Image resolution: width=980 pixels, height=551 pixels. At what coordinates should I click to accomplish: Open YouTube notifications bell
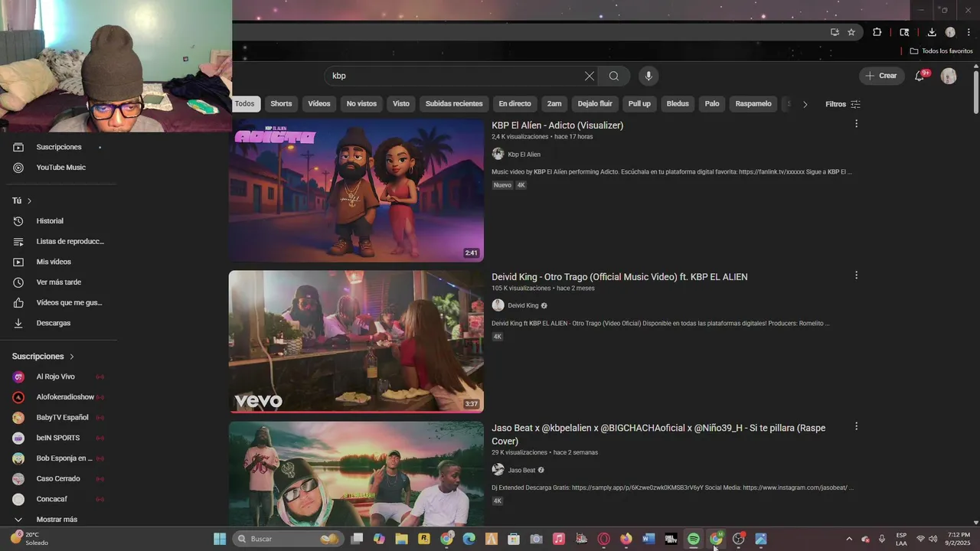point(920,76)
